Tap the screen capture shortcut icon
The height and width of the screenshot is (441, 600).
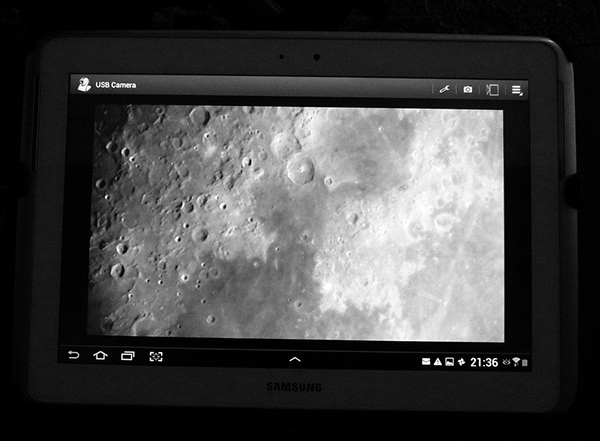(x=156, y=356)
